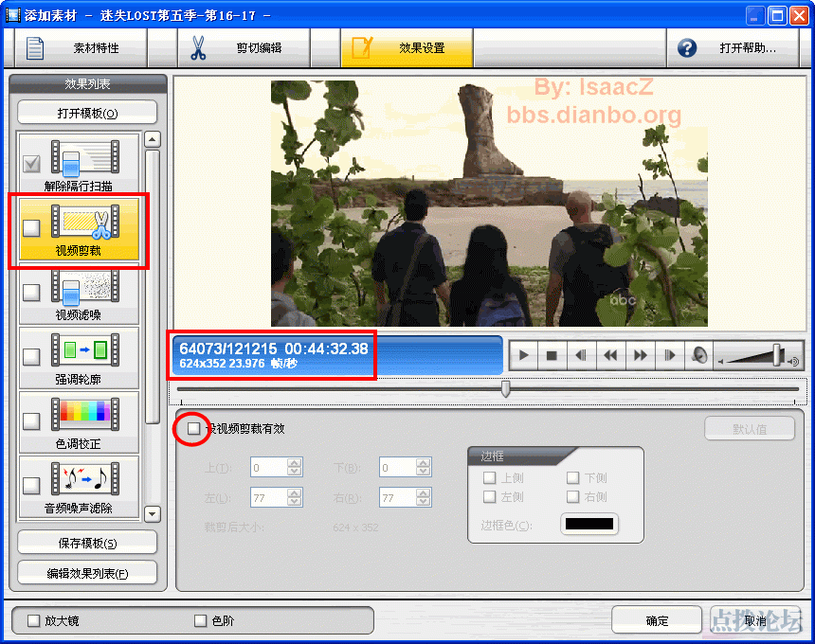
Task: Toggle the speaker mute icon
Action: point(699,355)
